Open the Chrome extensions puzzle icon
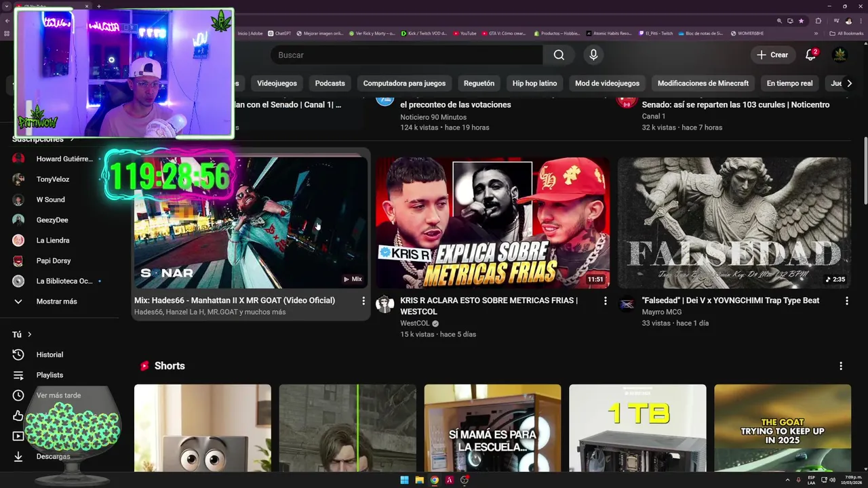868x488 pixels. pyautogui.click(x=818, y=21)
